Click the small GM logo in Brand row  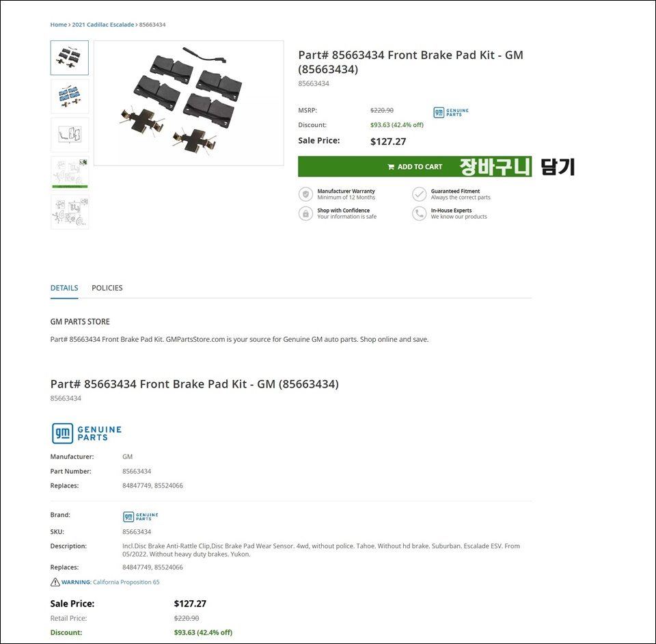pos(141,517)
